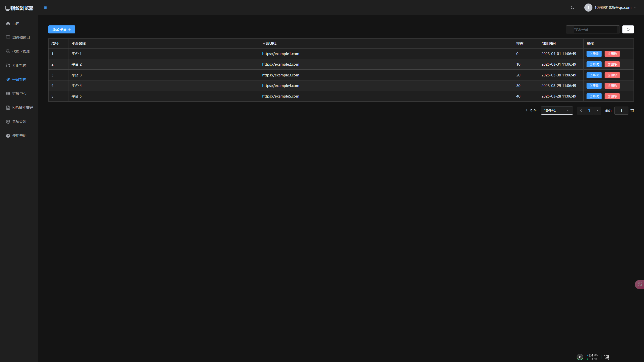The image size is (644, 362).
Task: Edit 平台 1 with 修改 button
Action: (x=594, y=54)
